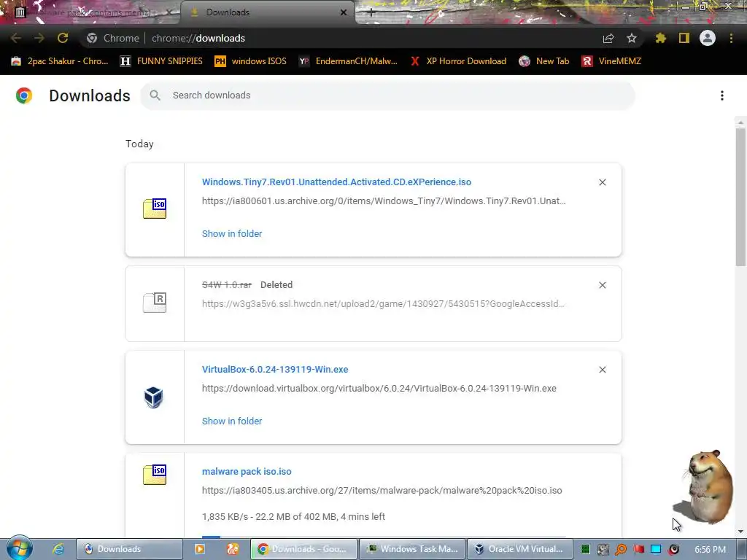Open malware pack iso.iso link
This screenshot has height=560, width=747.
tap(247, 472)
